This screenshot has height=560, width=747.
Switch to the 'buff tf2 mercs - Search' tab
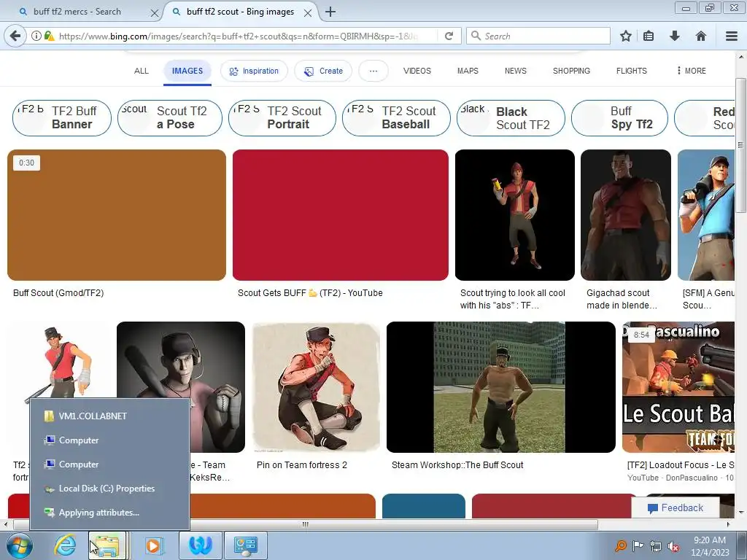tap(77, 12)
